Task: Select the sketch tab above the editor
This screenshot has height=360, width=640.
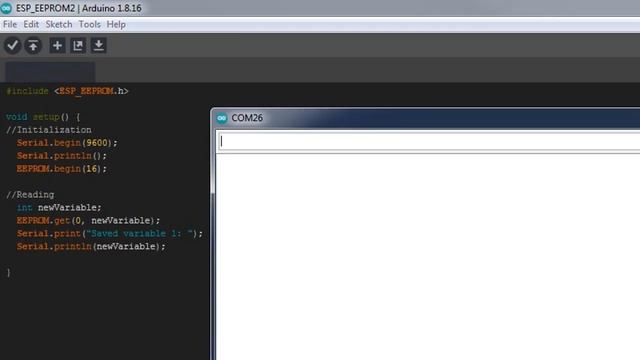Action: pyautogui.click(x=50, y=72)
